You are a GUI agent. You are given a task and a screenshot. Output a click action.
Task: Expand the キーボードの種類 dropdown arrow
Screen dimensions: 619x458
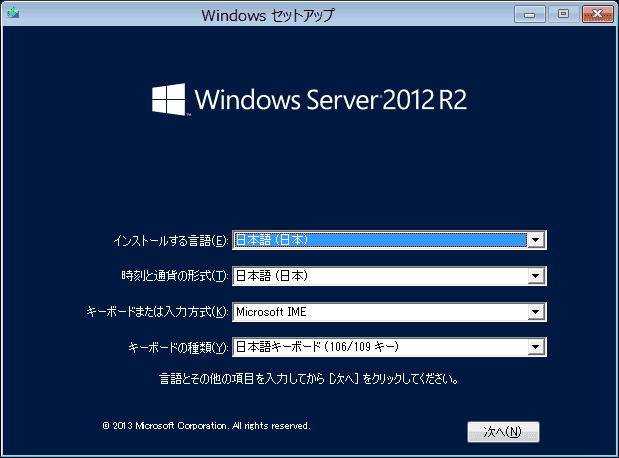click(536, 347)
